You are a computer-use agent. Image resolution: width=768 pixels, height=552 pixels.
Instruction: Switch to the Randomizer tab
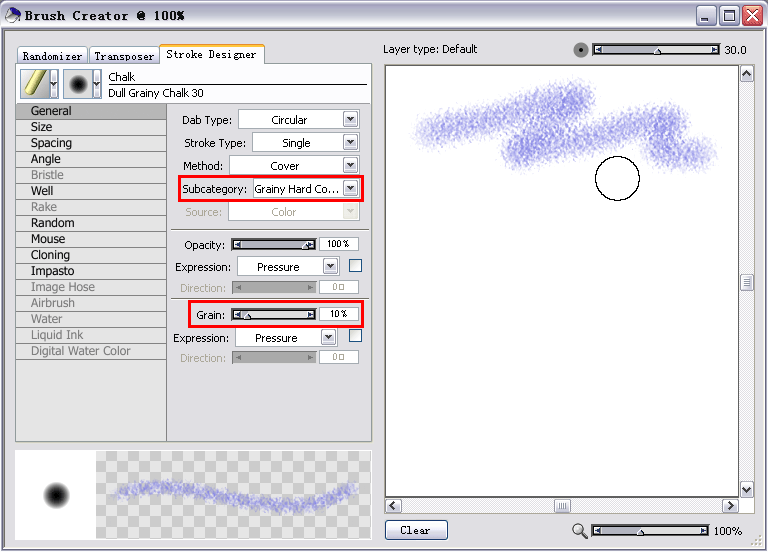52,56
